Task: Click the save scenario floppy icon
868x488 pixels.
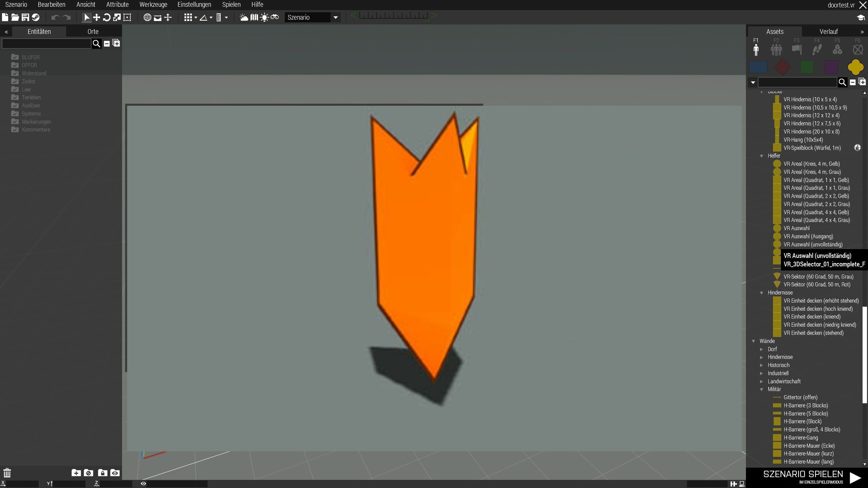Action: 25,17
